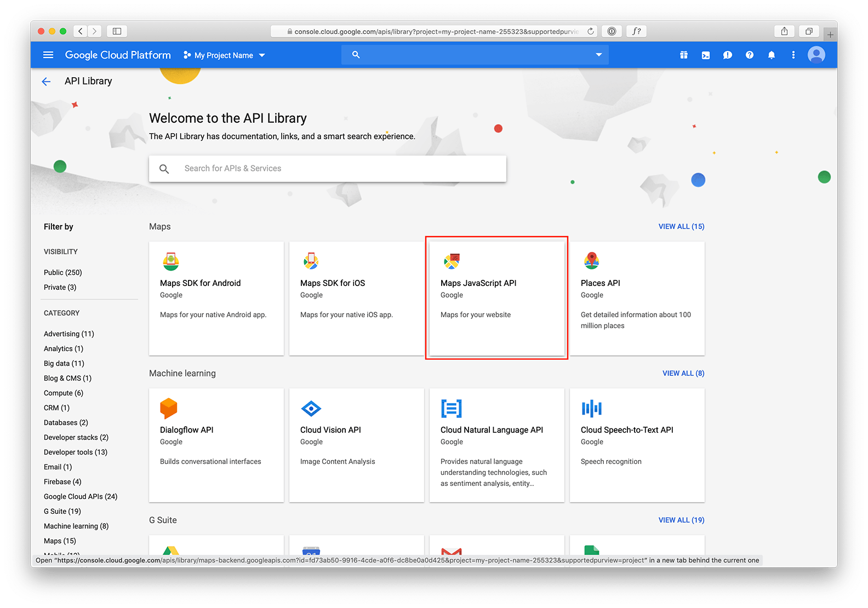Filter by Machine learning (8) category
Image resolution: width=868 pixels, height=608 pixels.
coord(76,526)
